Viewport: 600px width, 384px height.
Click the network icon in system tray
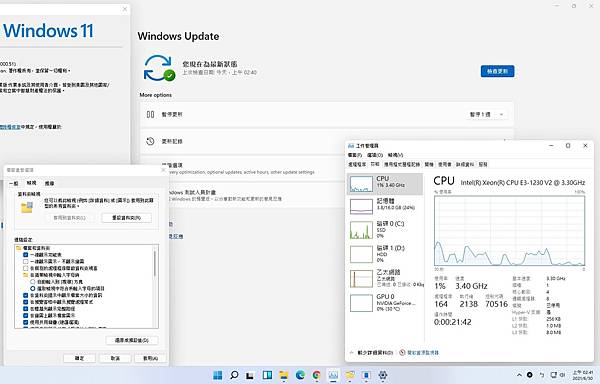click(553, 375)
